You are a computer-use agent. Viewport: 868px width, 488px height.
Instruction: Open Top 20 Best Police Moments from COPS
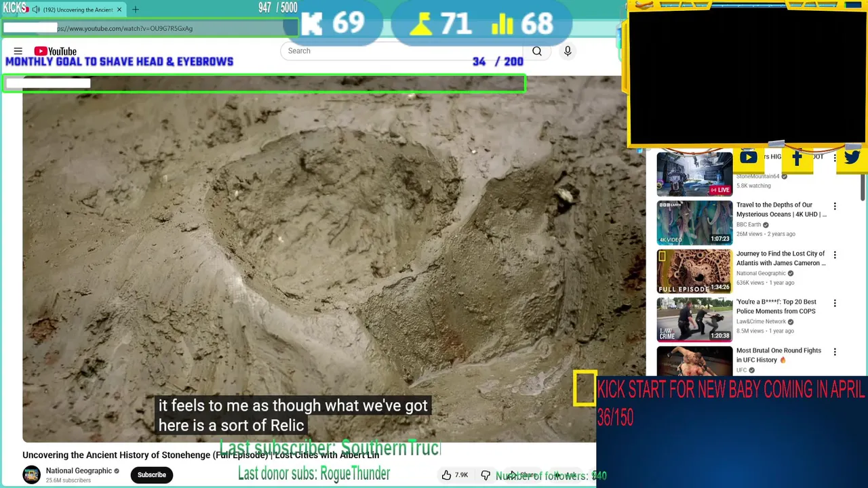pyautogui.click(x=776, y=306)
